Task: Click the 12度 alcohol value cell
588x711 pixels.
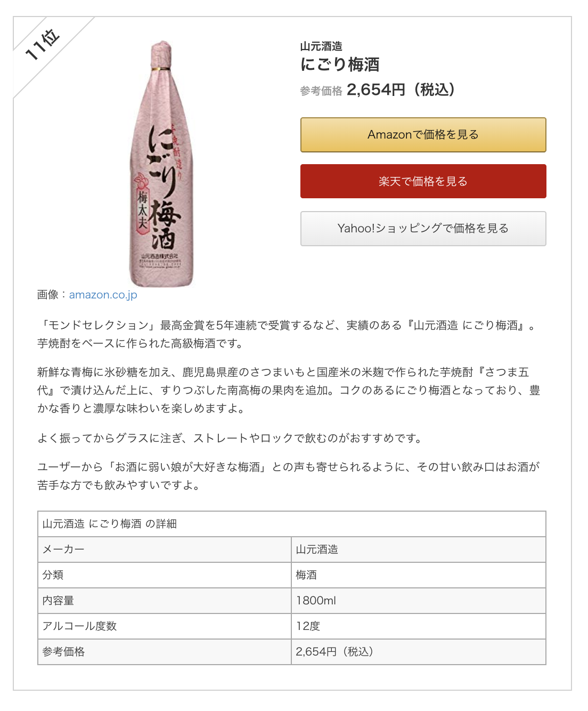Action: click(419, 626)
